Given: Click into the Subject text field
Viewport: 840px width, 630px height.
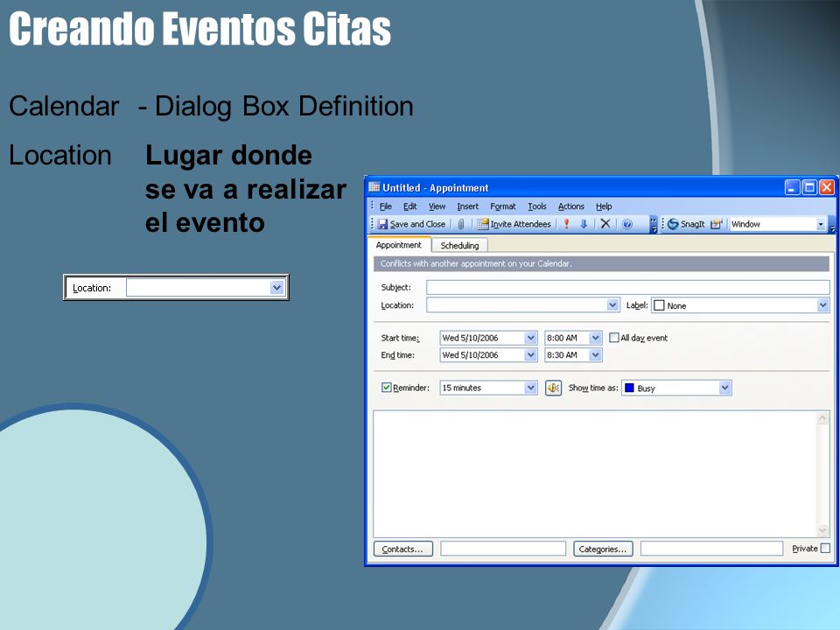Looking at the screenshot, I should [x=628, y=287].
